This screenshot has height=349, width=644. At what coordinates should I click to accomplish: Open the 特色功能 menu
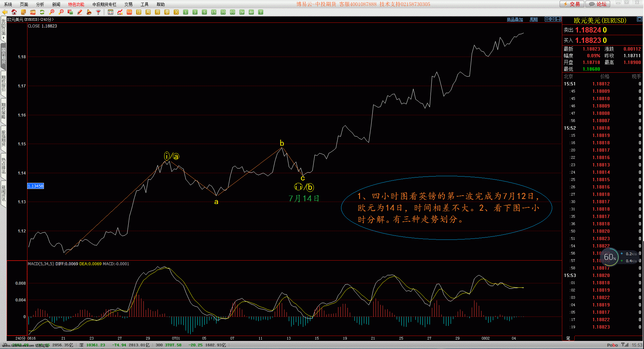(x=76, y=4)
